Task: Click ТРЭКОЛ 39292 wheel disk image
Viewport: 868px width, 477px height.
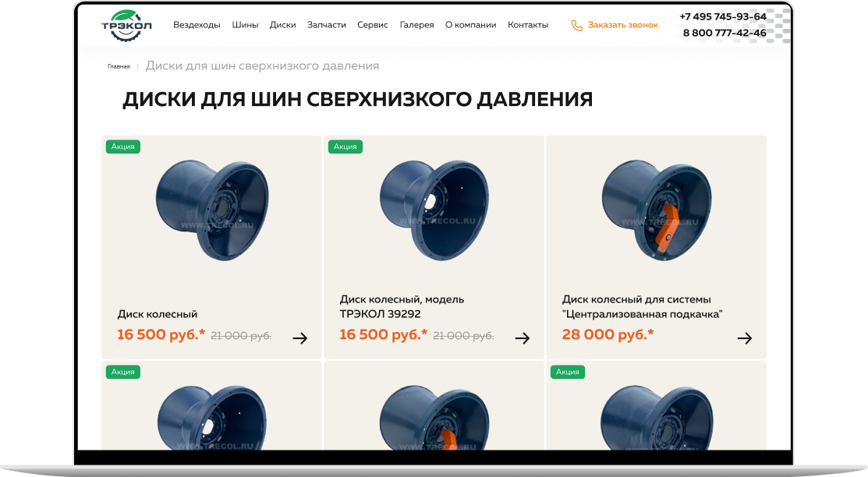Action: click(434, 210)
